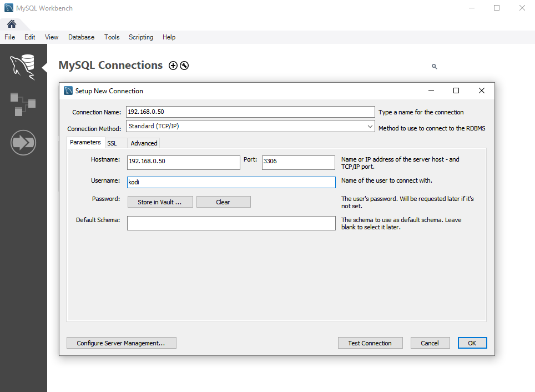Click the 'Type a name for the connection' hint

coord(421,112)
